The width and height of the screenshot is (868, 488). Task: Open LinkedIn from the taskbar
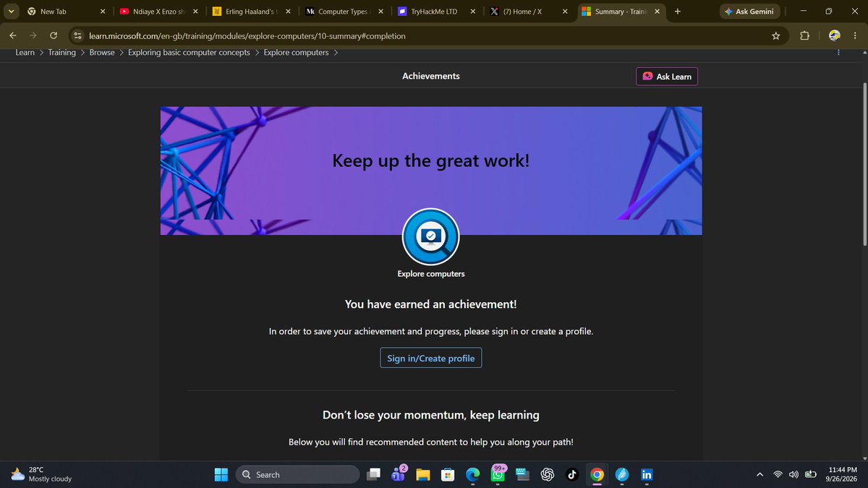click(647, 474)
